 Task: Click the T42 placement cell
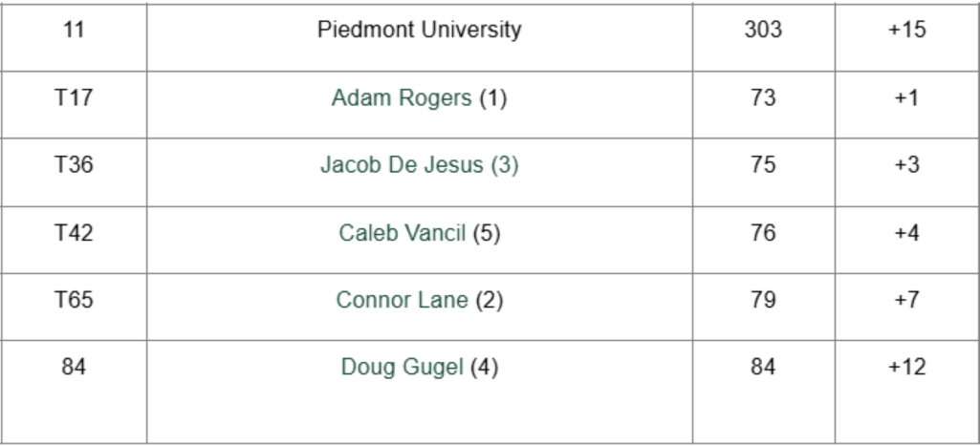(74, 233)
